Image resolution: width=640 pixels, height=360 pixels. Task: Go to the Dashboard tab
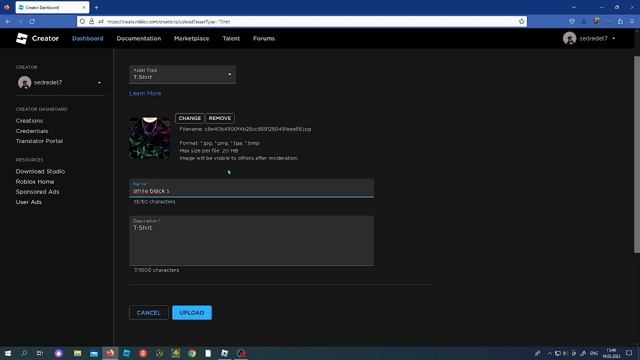(x=87, y=38)
